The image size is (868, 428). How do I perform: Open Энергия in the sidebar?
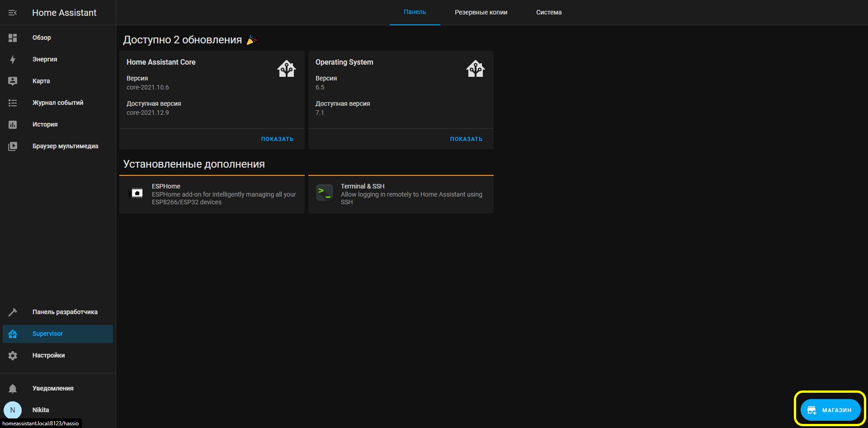pyautogui.click(x=58, y=60)
